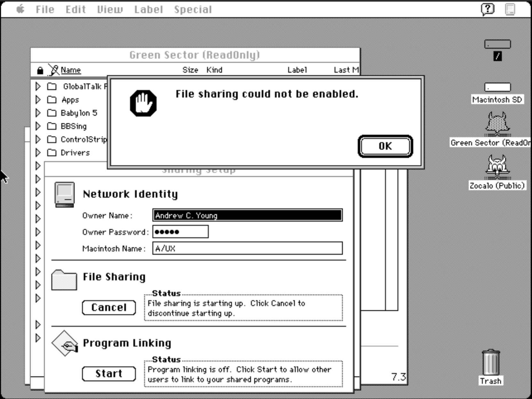
Task: Click the Green Sector (ReadOnly) title bar
Action: point(195,55)
